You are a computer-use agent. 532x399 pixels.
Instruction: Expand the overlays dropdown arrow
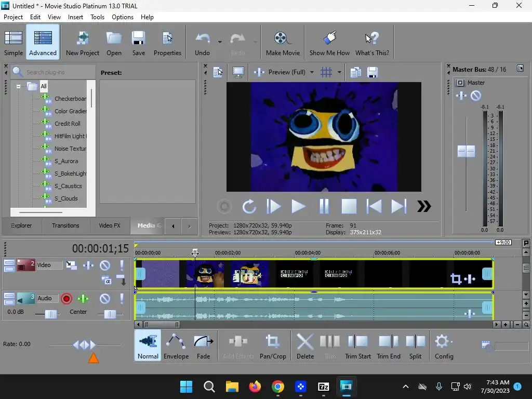coord(339,72)
